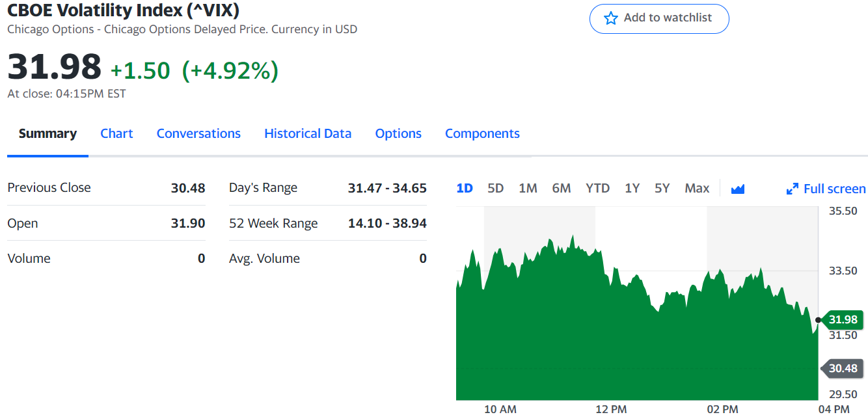Click the 29.50 y-axis label
868x417 pixels.
[x=843, y=394]
